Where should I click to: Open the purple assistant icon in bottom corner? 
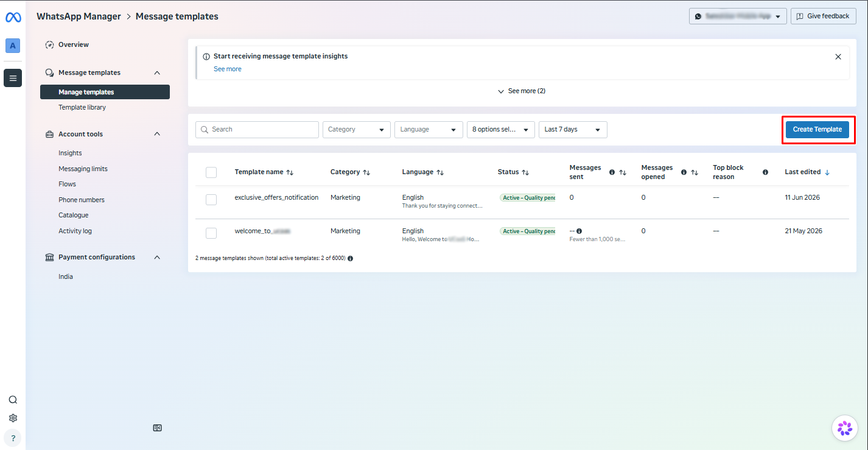coord(845,429)
